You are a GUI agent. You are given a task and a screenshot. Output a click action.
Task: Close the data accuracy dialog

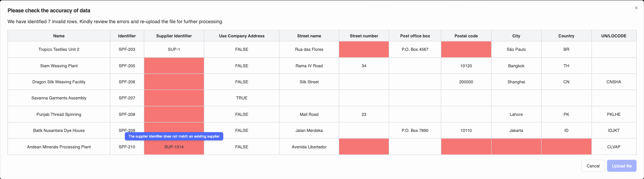pyautogui.click(x=636, y=8)
